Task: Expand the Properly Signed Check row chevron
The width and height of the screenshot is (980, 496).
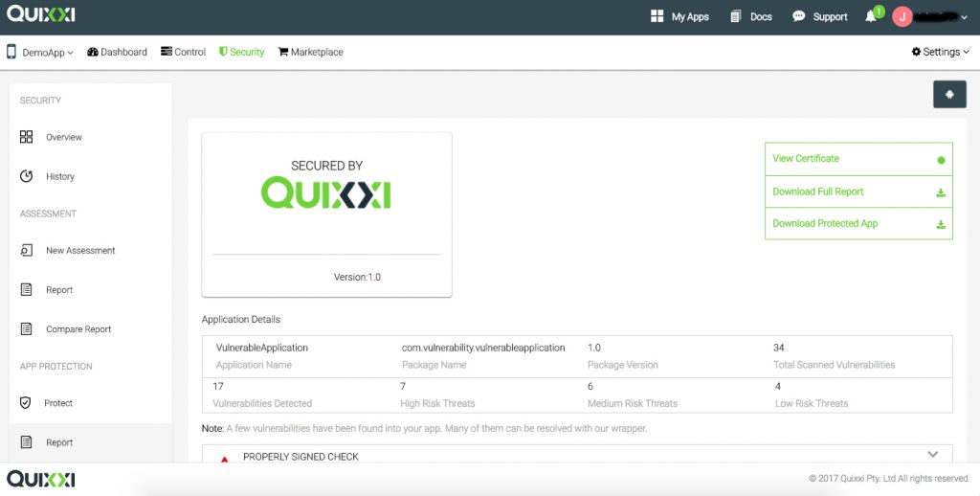Action: coord(933,454)
